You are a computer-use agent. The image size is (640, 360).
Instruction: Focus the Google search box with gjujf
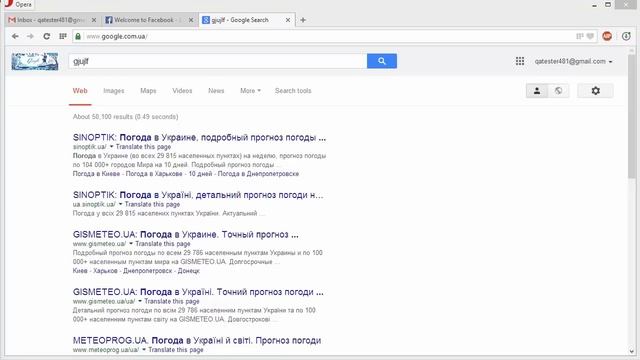click(218, 61)
